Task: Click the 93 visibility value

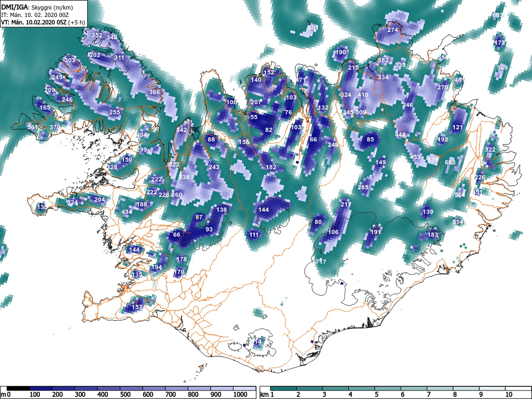Action: tap(209, 229)
